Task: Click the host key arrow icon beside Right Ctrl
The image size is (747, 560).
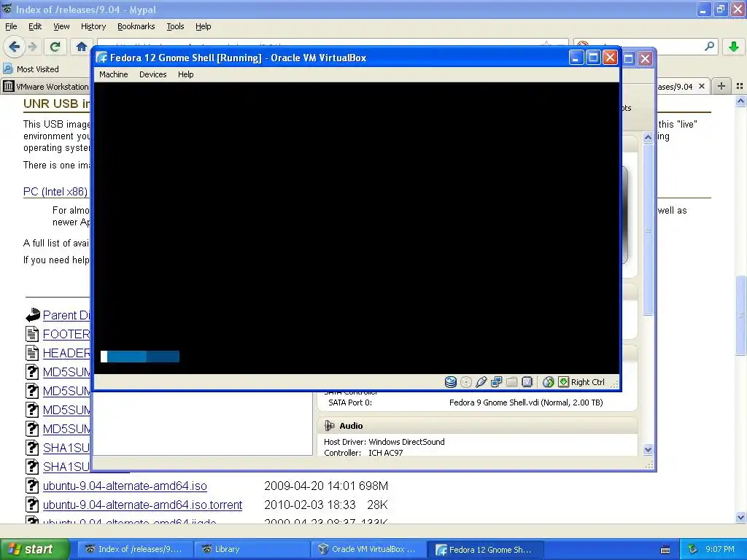Action: [x=563, y=382]
